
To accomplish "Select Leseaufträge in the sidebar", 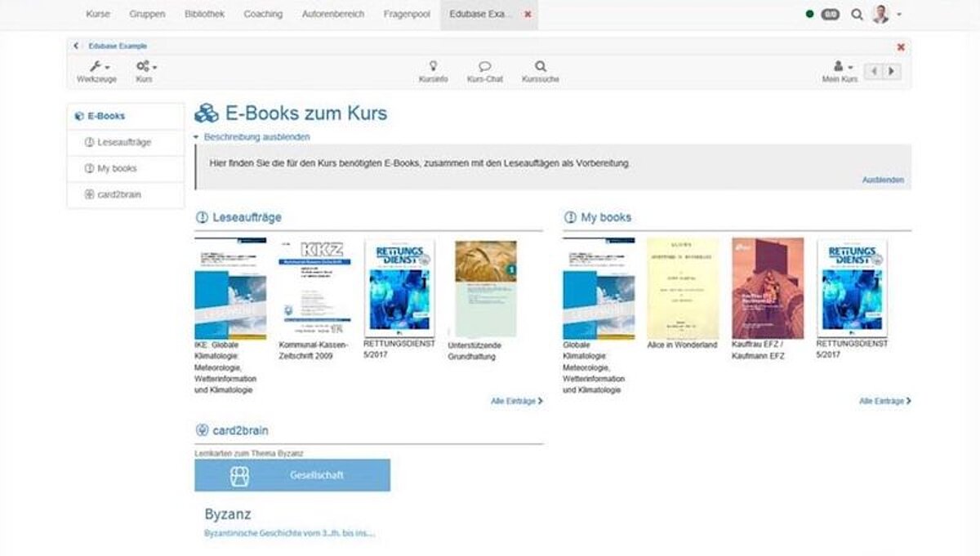I will (x=124, y=142).
